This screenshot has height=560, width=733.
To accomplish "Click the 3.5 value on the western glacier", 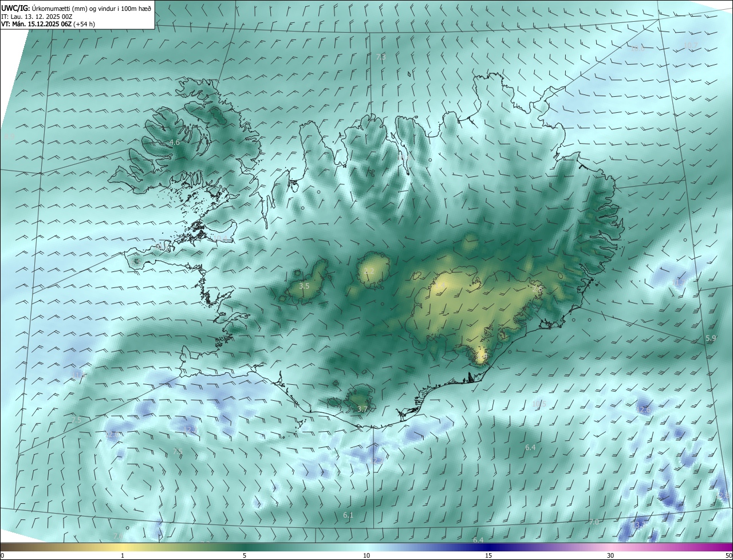I will [304, 286].
